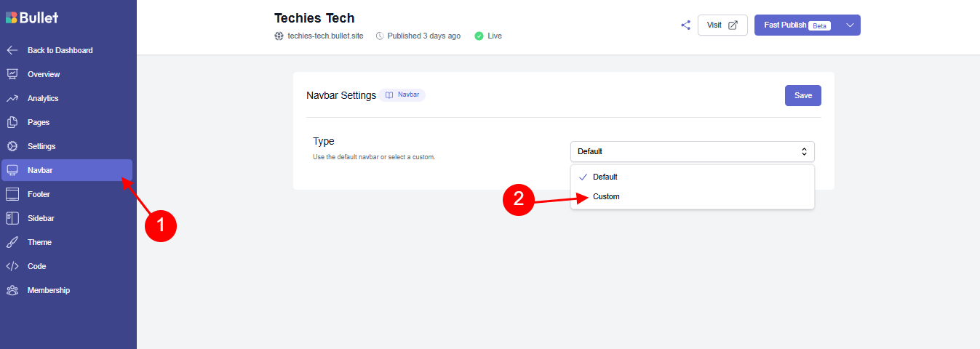Choose Default in the Type dropdown list
The height and width of the screenshot is (349, 980).
point(693,177)
